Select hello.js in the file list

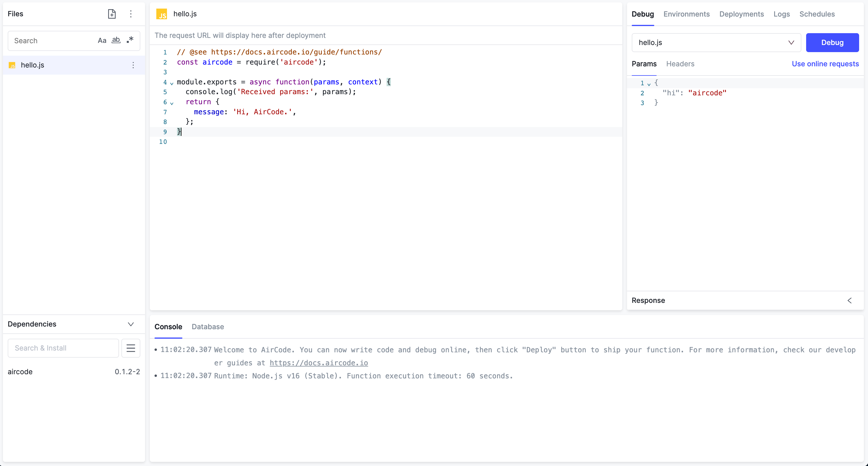pos(33,65)
